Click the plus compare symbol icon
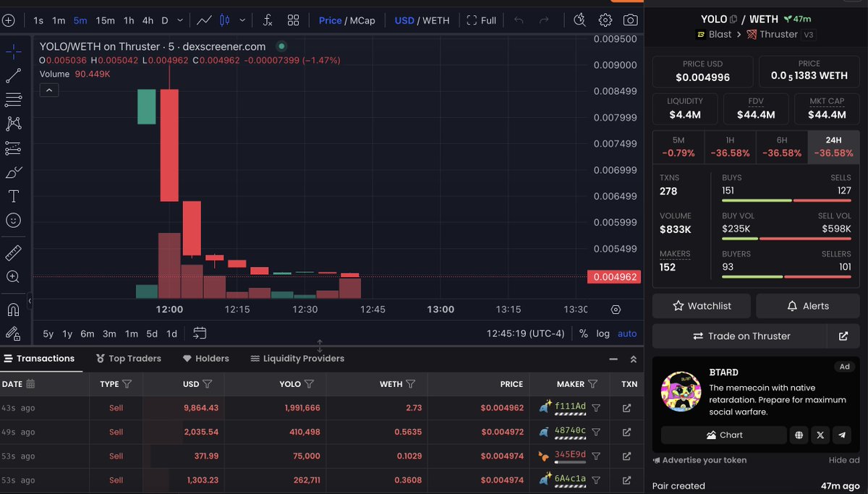 (x=8, y=20)
